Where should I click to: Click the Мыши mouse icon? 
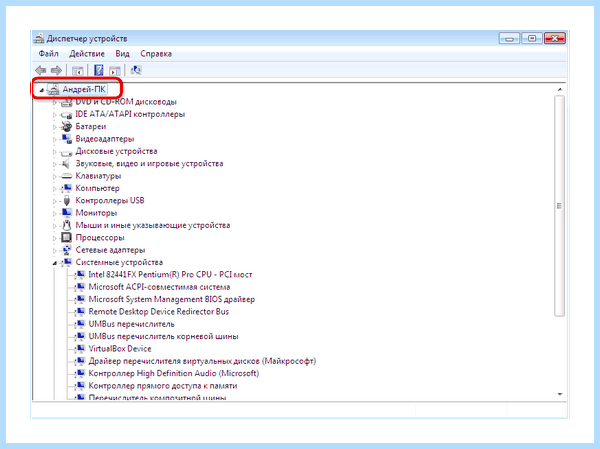point(67,225)
